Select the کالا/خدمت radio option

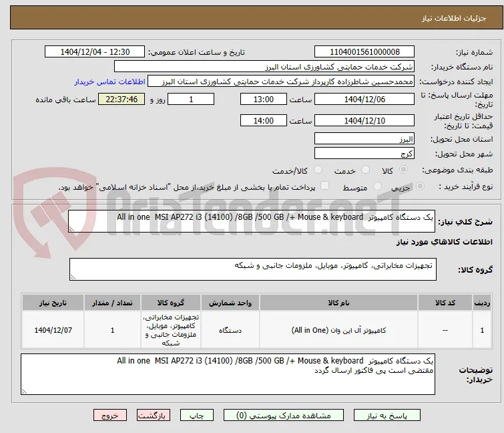pyautogui.click(x=318, y=170)
